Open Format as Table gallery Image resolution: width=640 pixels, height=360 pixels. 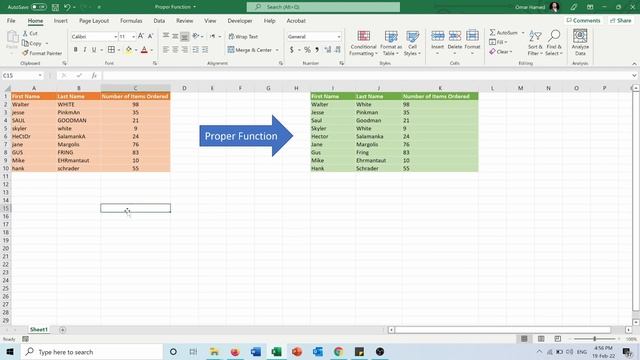click(391, 43)
